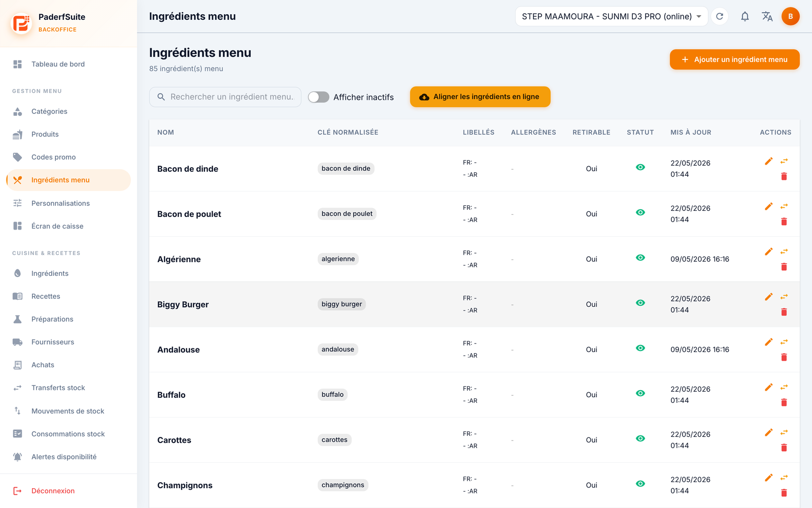This screenshot has width=812, height=508.
Task: Click the swap arrows icon for Bacon de poulet
Action: click(784, 206)
